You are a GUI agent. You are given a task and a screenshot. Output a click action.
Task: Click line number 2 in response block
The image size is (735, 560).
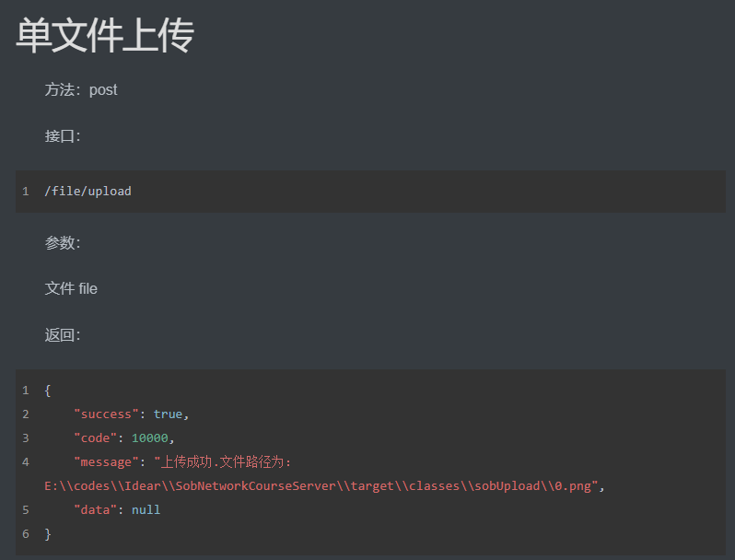tap(26, 414)
